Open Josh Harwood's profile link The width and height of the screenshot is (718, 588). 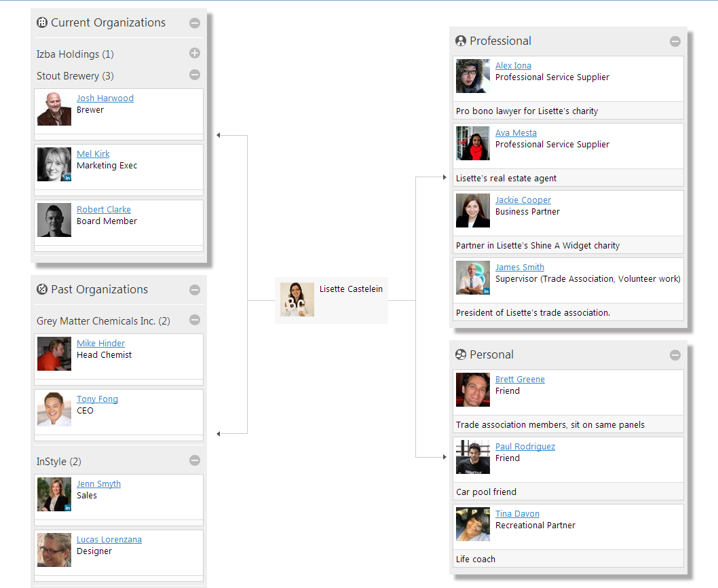click(105, 98)
